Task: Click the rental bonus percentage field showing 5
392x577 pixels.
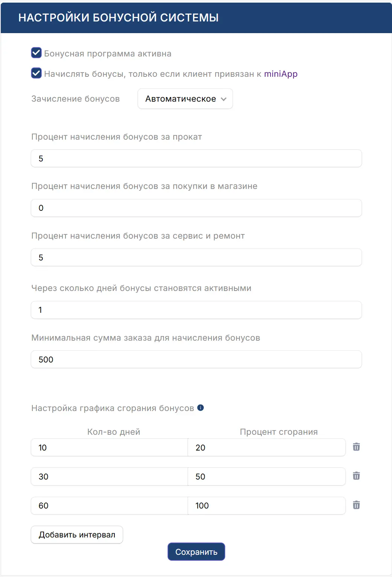Action: click(x=196, y=158)
